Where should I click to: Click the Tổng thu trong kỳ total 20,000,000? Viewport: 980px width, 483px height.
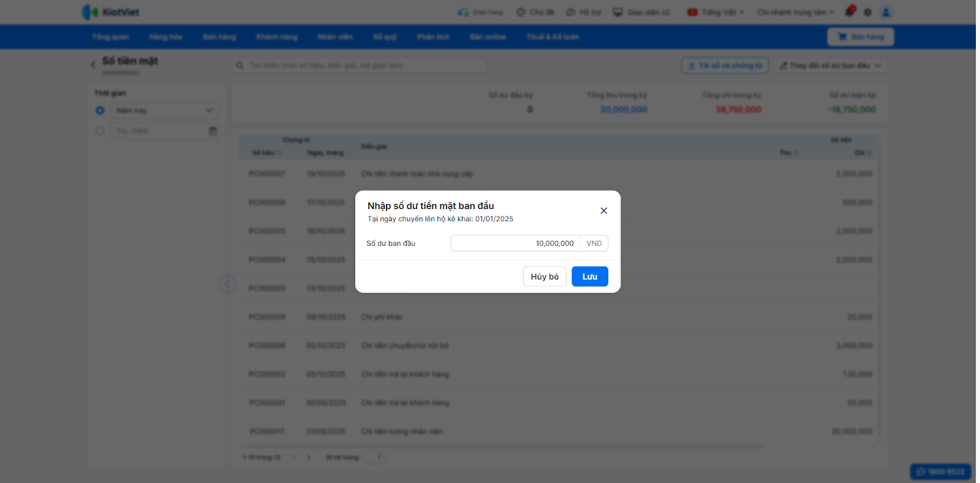(x=624, y=110)
